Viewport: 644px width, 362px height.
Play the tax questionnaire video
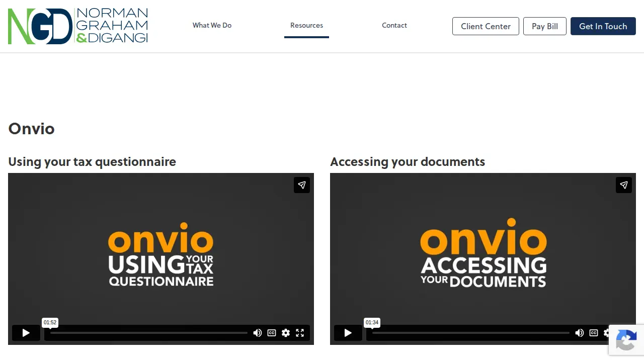click(x=26, y=333)
